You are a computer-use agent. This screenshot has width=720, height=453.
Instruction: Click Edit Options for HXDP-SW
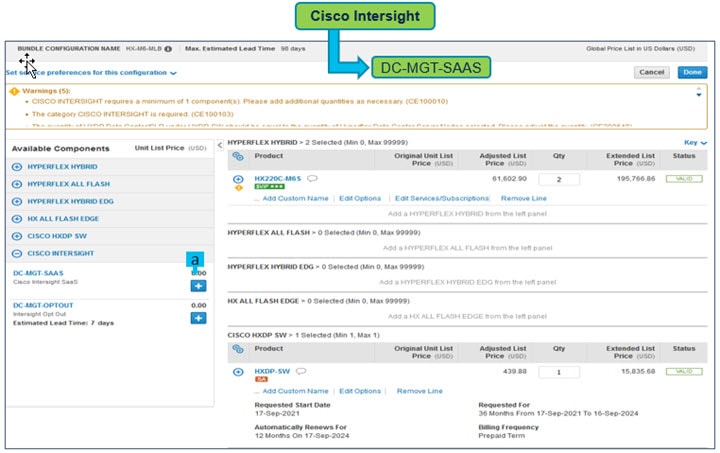[x=360, y=391]
